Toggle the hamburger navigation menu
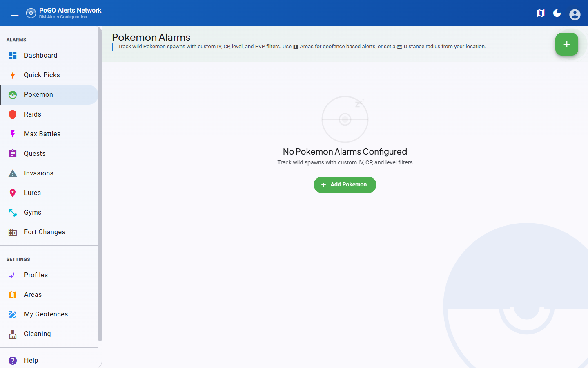 (15, 13)
